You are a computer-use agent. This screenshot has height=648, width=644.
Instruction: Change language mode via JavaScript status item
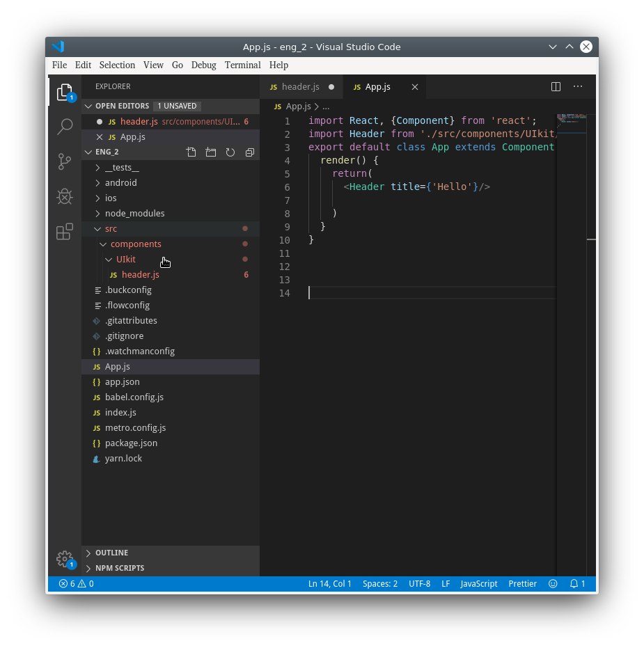pos(479,583)
